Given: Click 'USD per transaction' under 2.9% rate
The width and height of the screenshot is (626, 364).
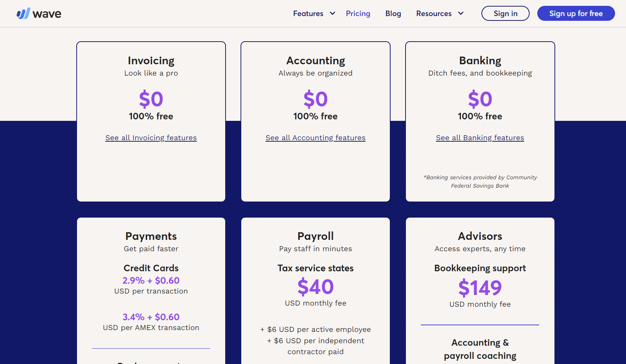Looking at the screenshot, I should [151, 291].
